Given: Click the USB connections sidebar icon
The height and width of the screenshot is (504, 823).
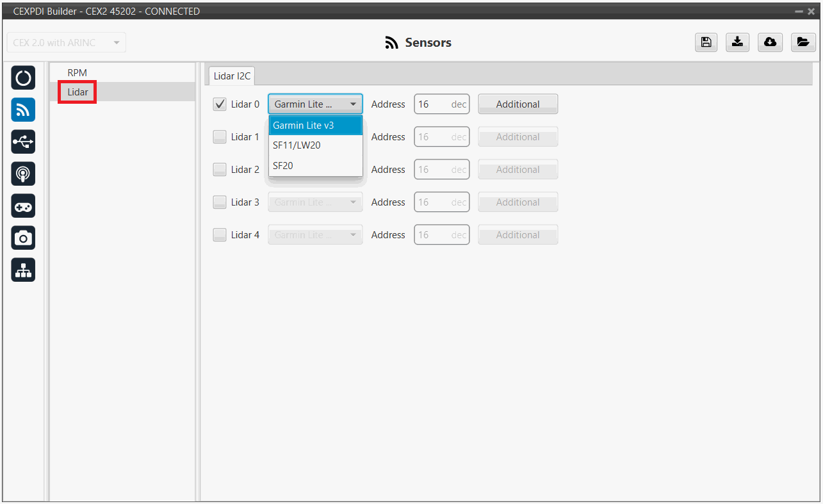Looking at the screenshot, I should coord(23,142).
